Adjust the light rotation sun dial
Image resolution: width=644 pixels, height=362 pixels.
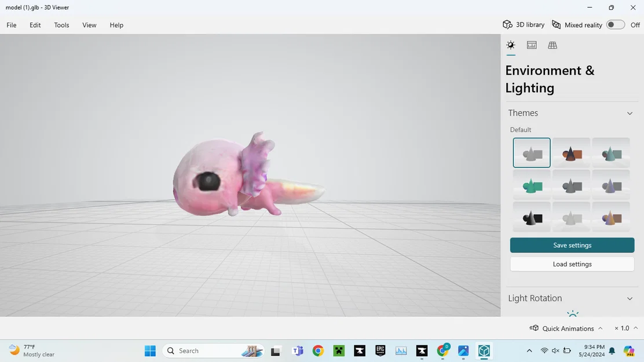(x=573, y=313)
